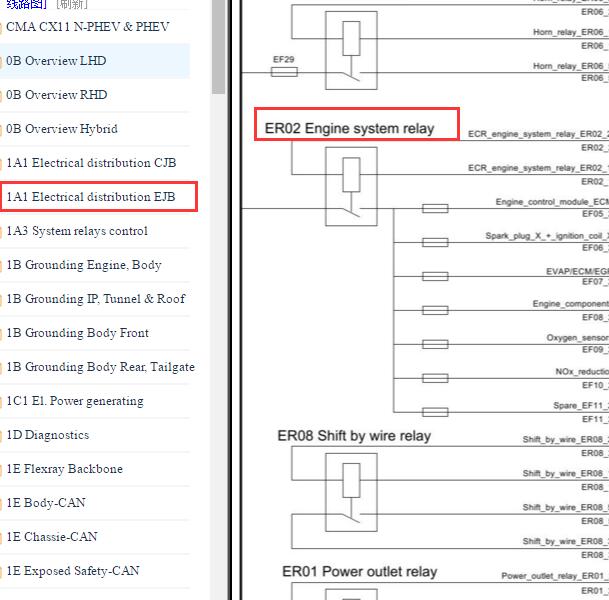Open 1B Grounding IP, Tunnel & Roof
The image size is (609, 600).
click(x=96, y=299)
